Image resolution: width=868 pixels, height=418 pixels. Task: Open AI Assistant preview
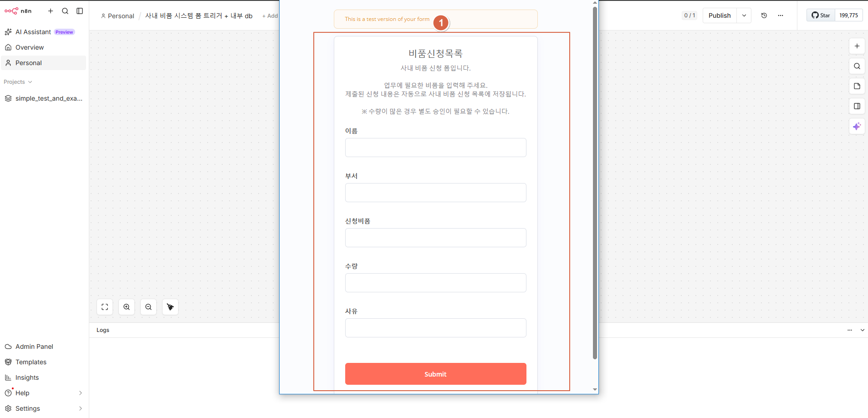pos(44,32)
